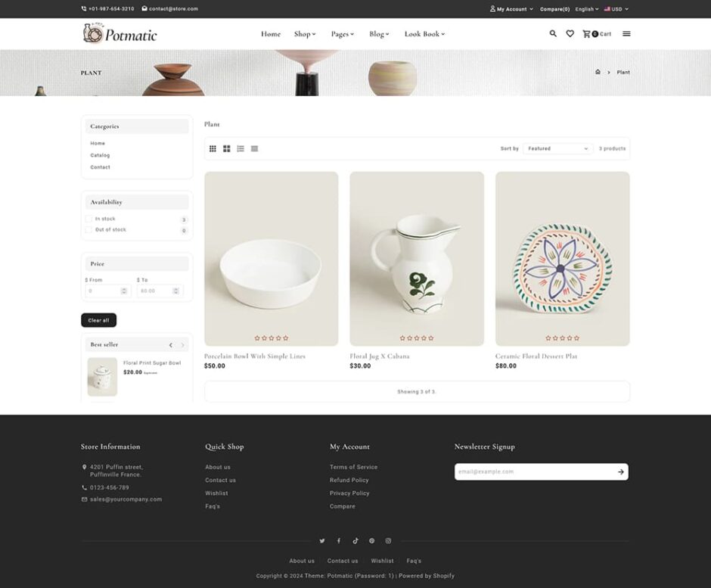Open the wishlist heart icon
Image resolution: width=711 pixels, height=588 pixels.
click(x=570, y=33)
